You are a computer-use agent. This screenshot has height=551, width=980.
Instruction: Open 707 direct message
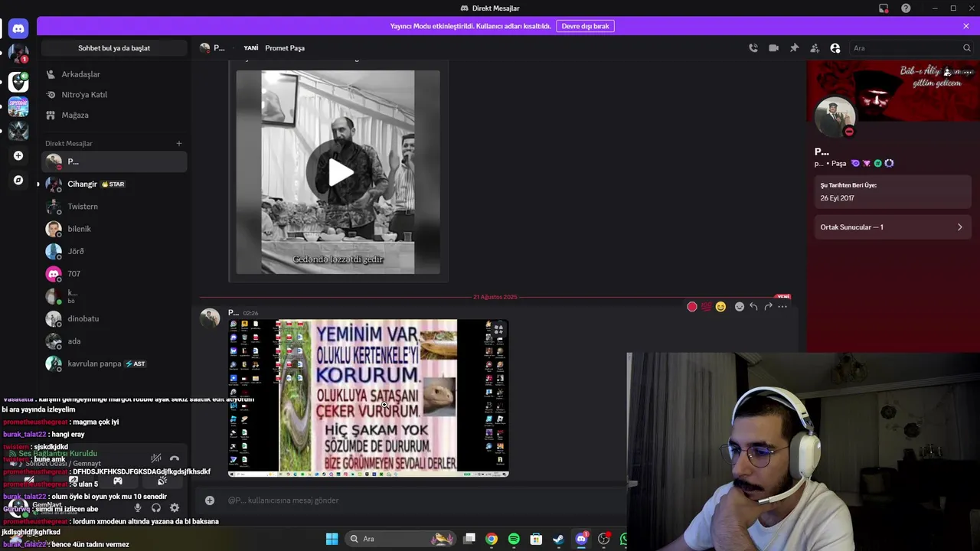click(114, 273)
